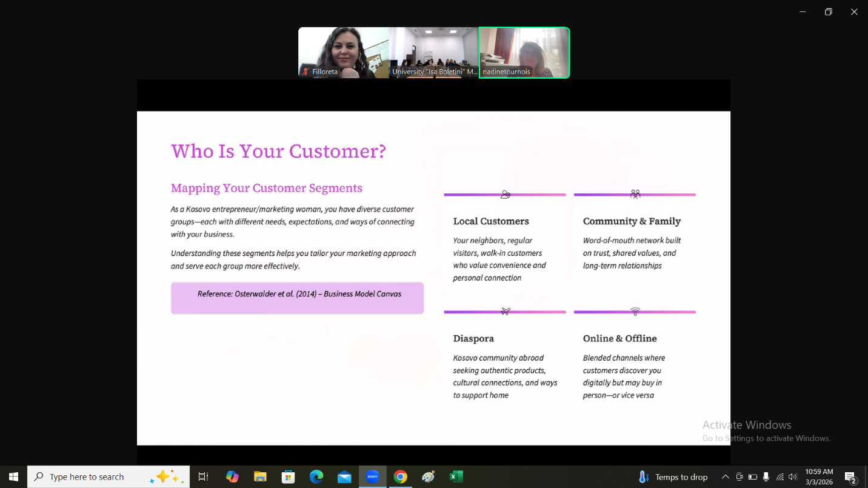
Task: Click the taskbar search box
Action: tap(109, 477)
